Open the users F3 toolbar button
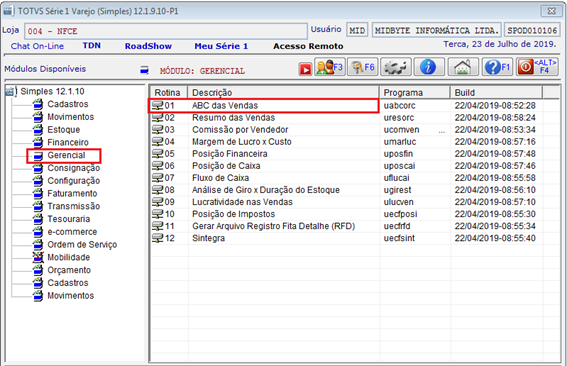The height and width of the screenshot is (366, 567). pyautogui.click(x=330, y=67)
